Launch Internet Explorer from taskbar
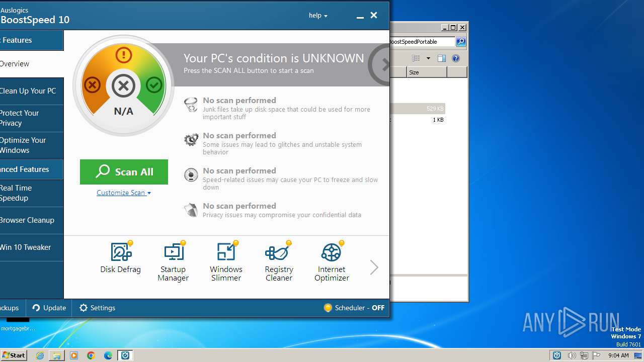Viewport: 644px width, 362px height. (40, 355)
